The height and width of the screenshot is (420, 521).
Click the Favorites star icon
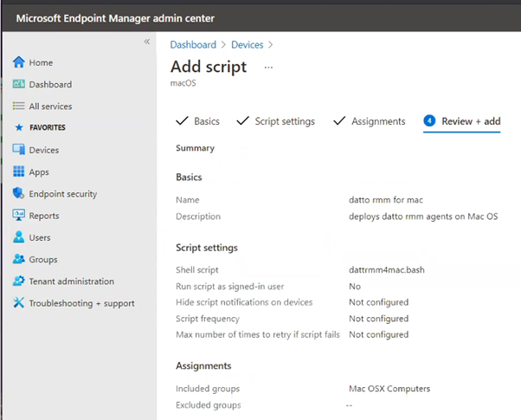coord(19,127)
